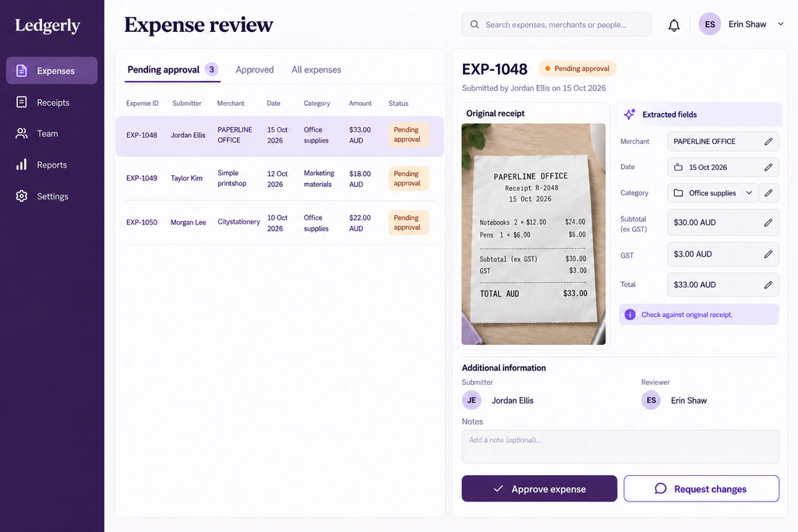Open the original receipt image
This screenshot has width=798, height=532.
(x=533, y=234)
